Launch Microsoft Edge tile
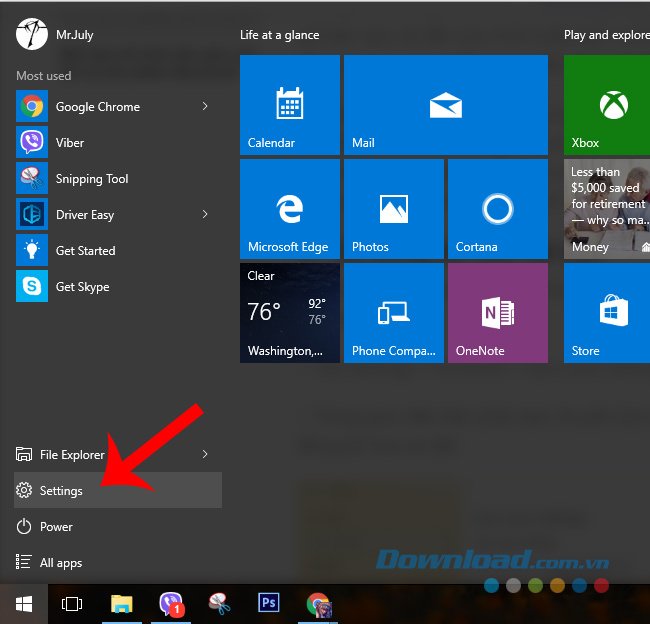 click(x=290, y=209)
